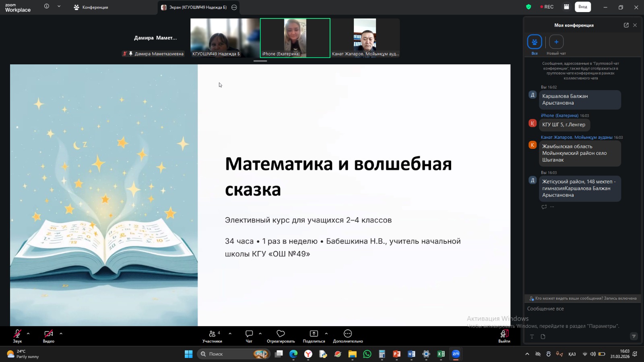Viewport: 644px width, 362px height.
Task: Turn on camera with Видео button
Action: tap(49, 336)
